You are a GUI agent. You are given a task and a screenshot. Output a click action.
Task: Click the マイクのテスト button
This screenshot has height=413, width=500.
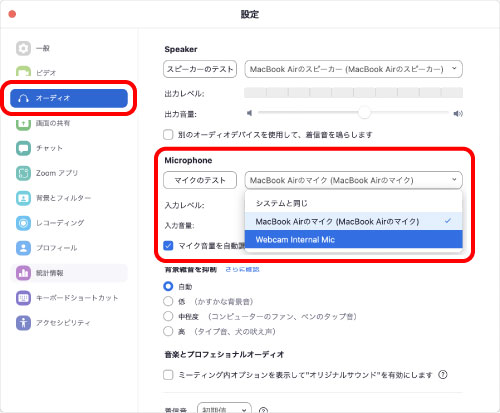[x=200, y=180]
